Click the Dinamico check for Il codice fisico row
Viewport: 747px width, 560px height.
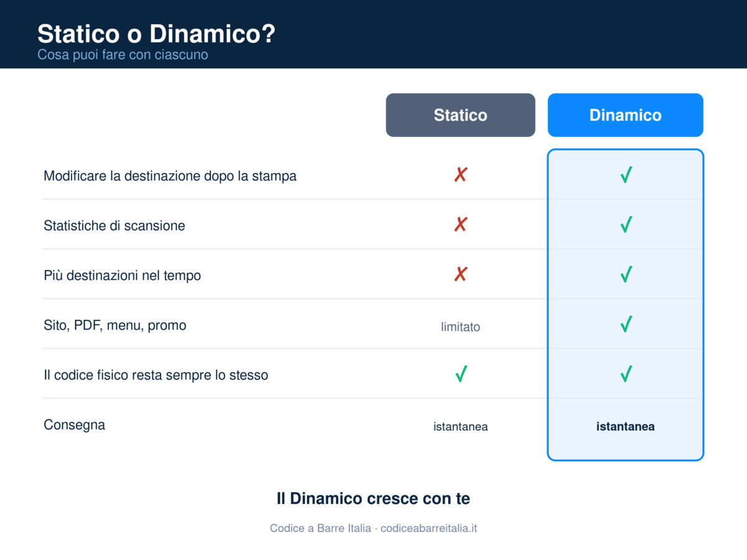[626, 374]
